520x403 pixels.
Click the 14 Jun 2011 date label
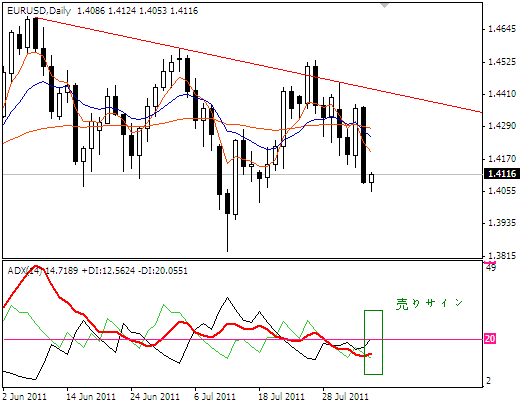pos(90,397)
